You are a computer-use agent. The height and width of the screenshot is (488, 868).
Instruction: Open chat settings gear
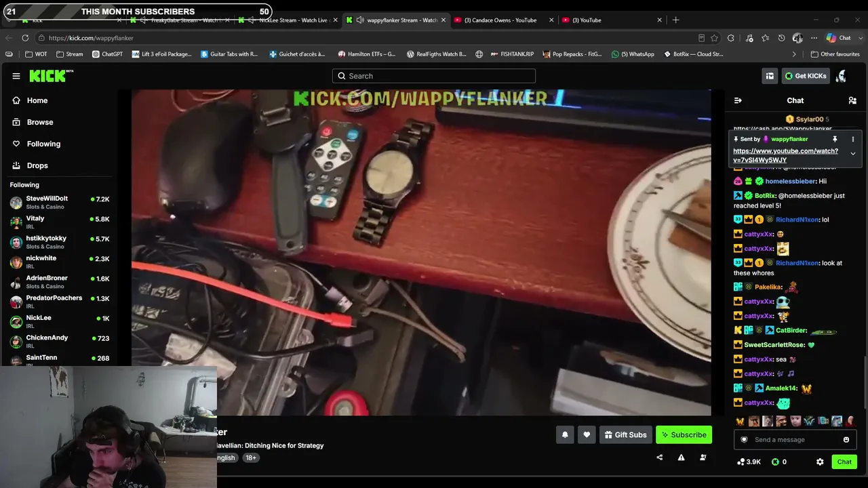(820, 462)
